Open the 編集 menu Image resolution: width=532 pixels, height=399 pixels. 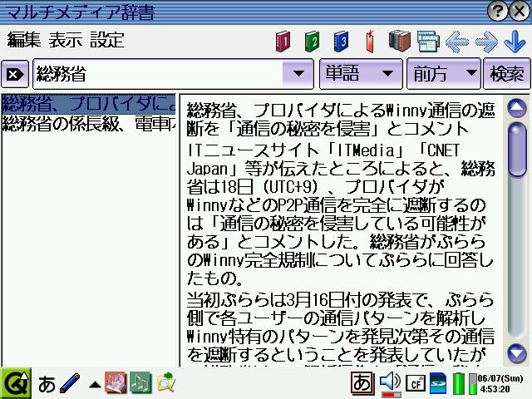(x=24, y=40)
